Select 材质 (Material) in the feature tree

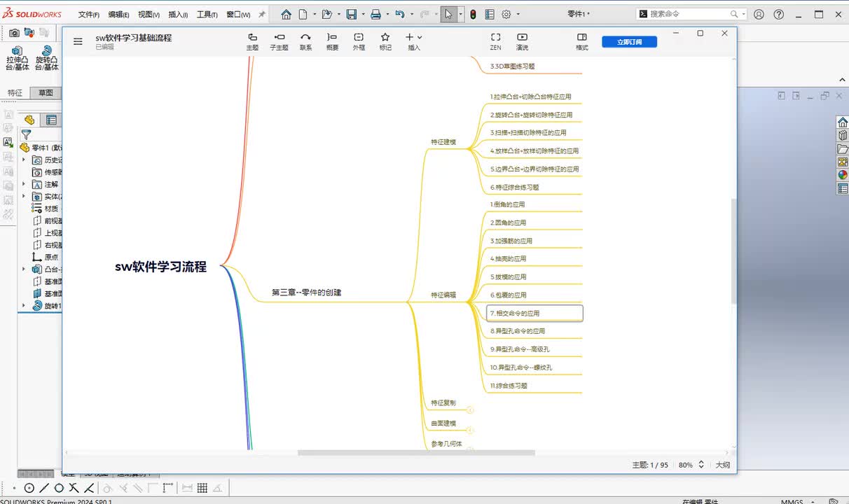pyautogui.click(x=47, y=209)
